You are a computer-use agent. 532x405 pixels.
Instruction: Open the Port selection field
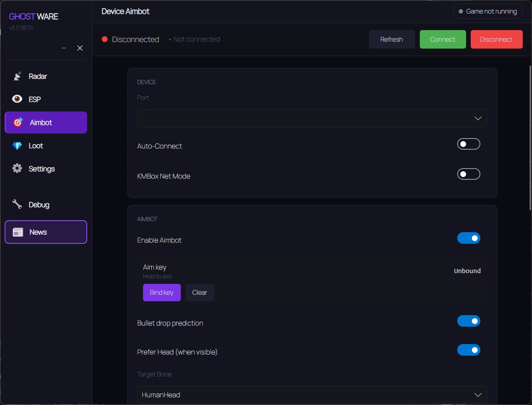[312, 118]
